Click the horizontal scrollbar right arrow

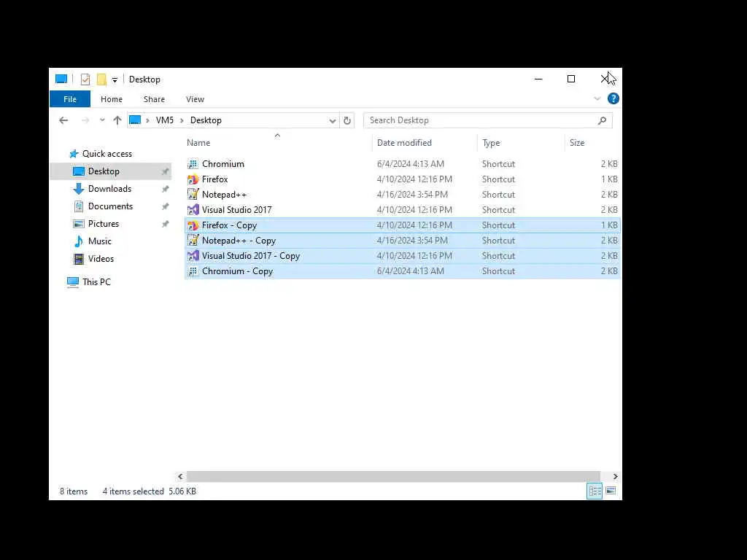616,476
